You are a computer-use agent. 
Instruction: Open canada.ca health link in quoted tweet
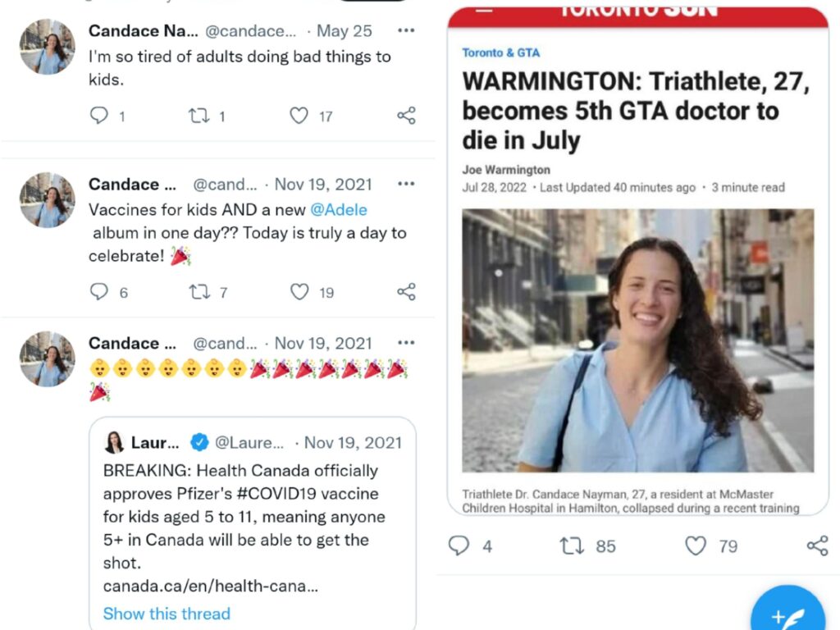click(211, 586)
